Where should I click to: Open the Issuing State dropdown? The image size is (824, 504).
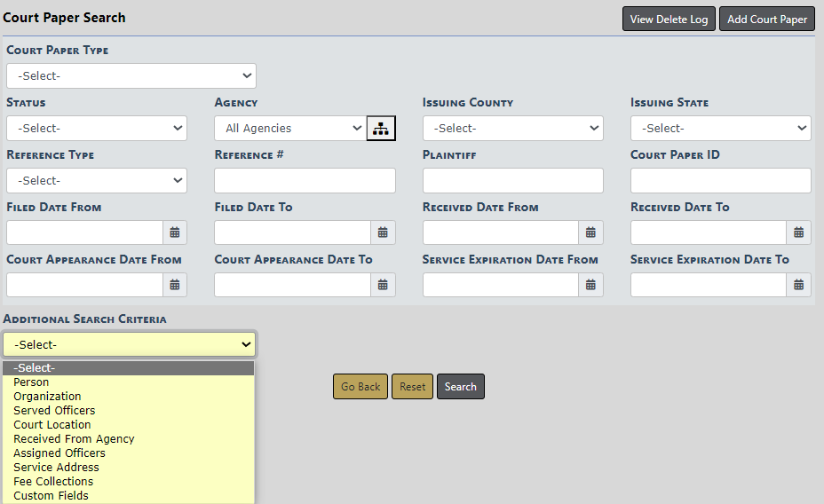pyautogui.click(x=720, y=129)
